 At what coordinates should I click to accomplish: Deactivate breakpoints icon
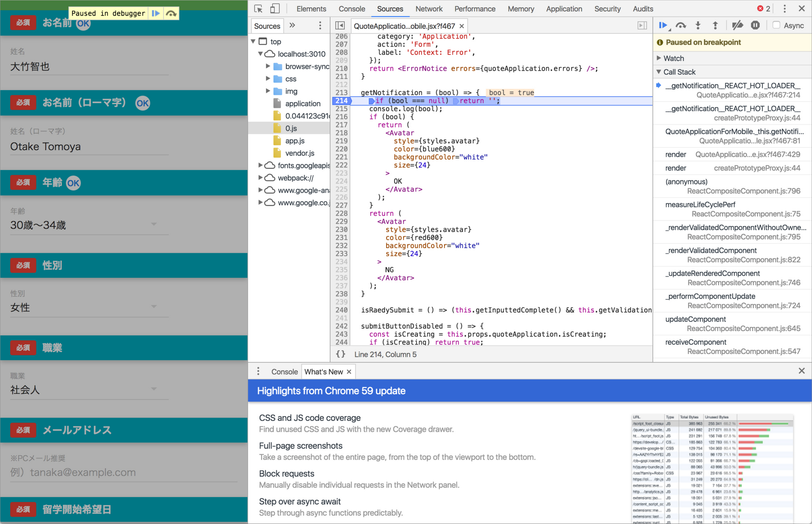(x=737, y=26)
